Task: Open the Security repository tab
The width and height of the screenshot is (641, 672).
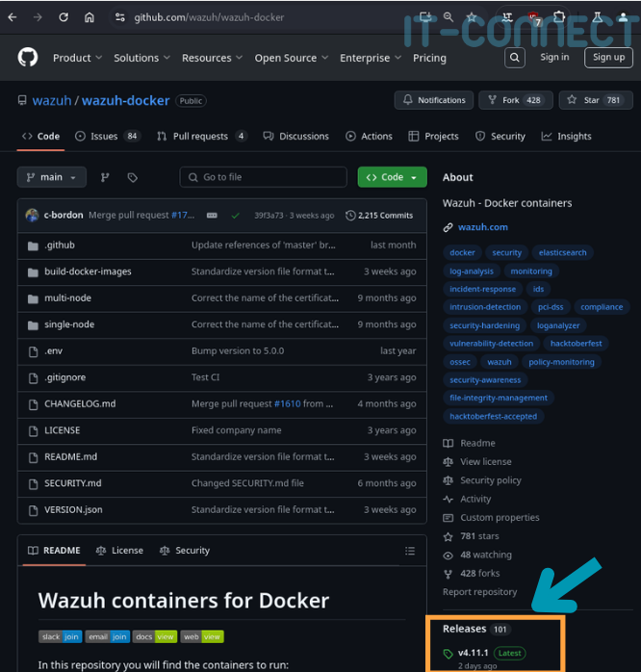Action: pyautogui.click(x=500, y=137)
